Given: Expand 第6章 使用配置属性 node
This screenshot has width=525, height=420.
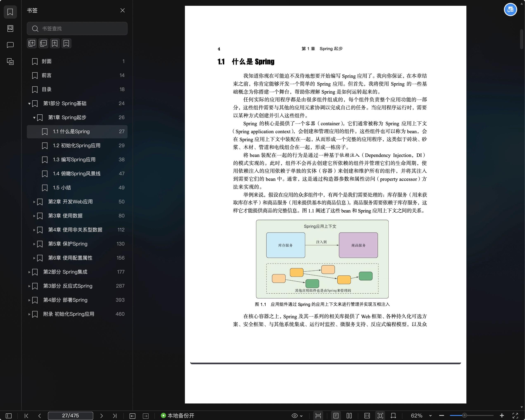Looking at the screenshot, I should 34,258.
